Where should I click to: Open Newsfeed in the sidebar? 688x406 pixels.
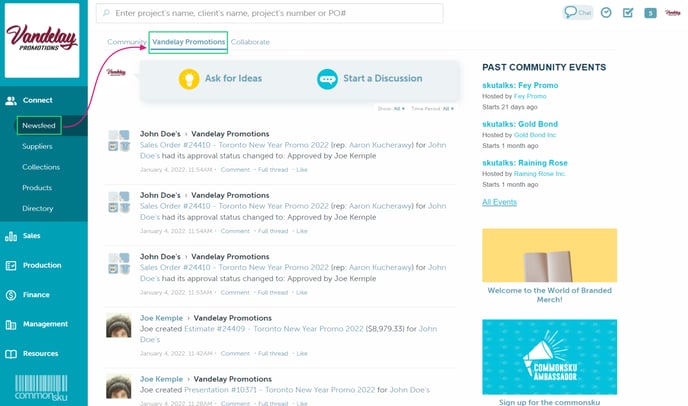coord(39,126)
